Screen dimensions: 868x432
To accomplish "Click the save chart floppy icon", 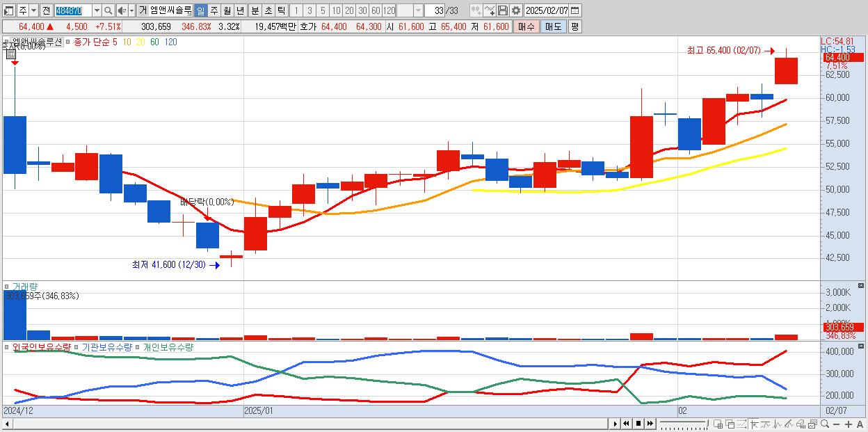I will pos(502,10).
